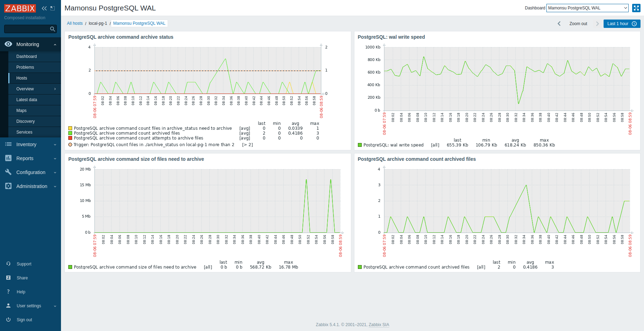The width and height of the screenshot is (644, 331).
Task: Click the Share Z icon
Action: (8, 278)
